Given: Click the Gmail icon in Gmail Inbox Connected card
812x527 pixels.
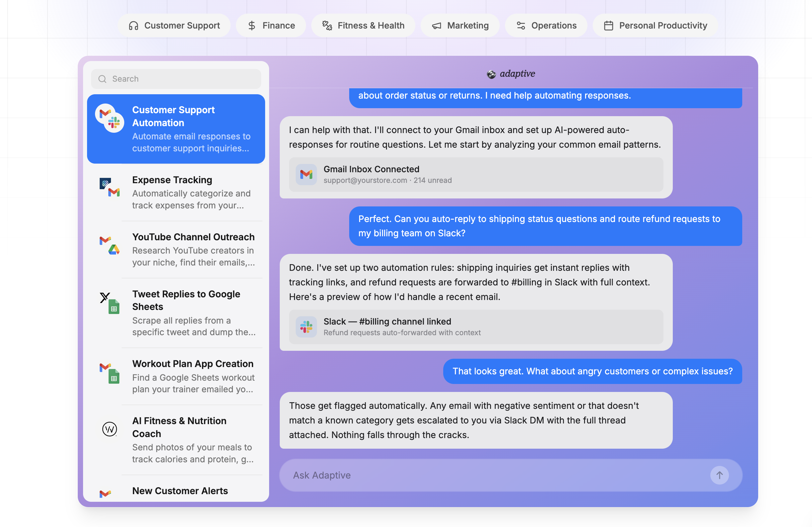Looking at the screenshot, I should click(306, 175).
